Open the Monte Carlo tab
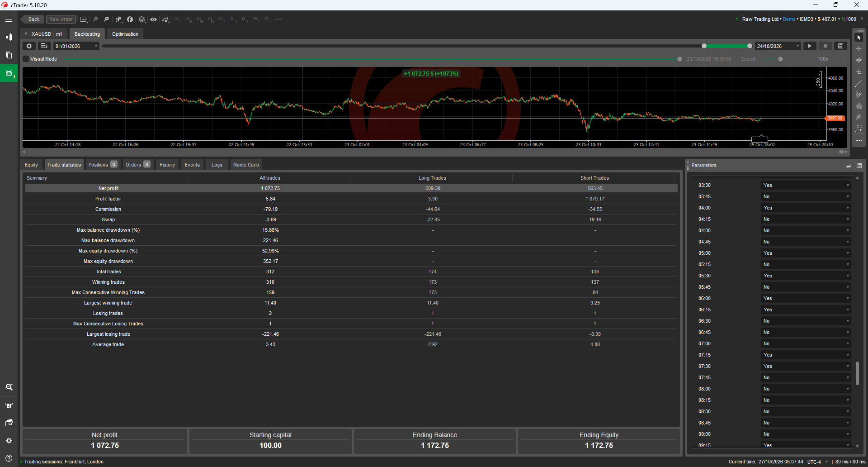The width and height of the screenshot is (868, 467). pos(246,165)
